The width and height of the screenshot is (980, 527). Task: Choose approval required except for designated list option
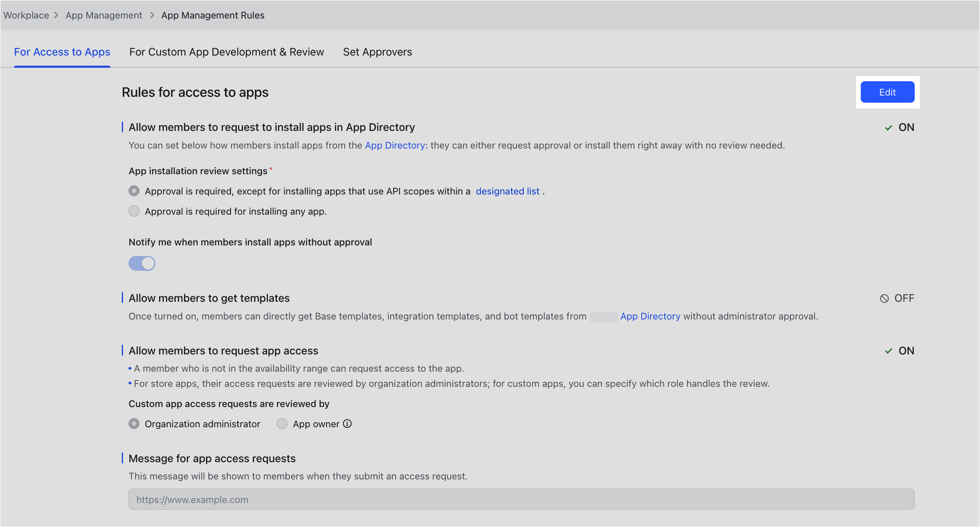click(x=134, y=191)
